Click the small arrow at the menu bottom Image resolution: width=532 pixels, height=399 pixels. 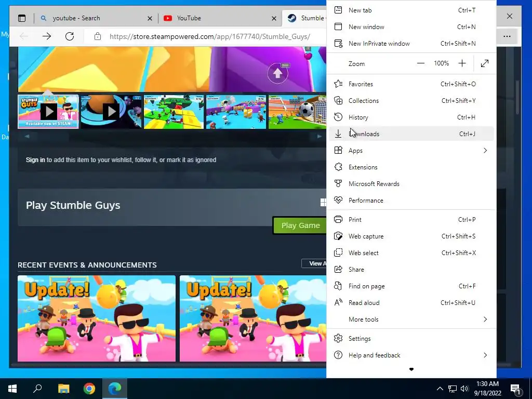point(411,369)
